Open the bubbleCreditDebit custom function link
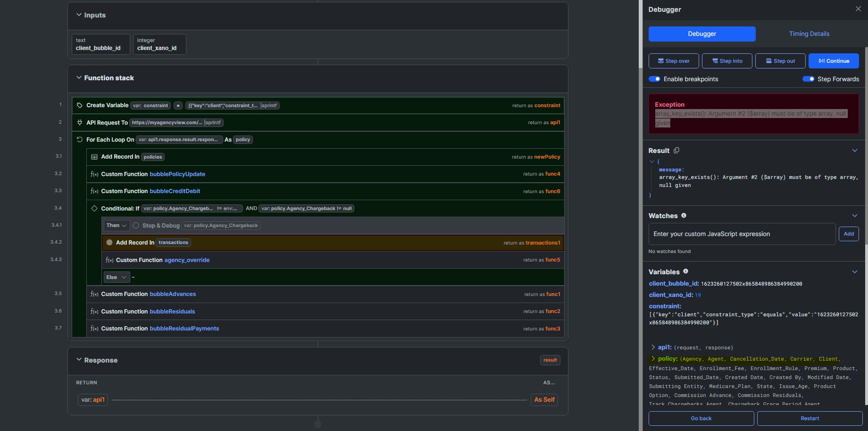The image size is (868, 431). pos(175,191)
